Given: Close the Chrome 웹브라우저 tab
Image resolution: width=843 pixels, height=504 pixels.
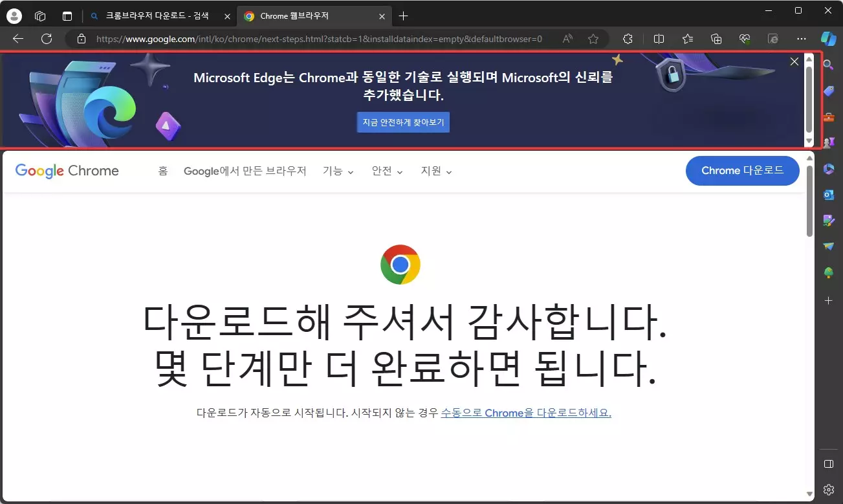Looking at the screenshot, I should tap(382, 16).
